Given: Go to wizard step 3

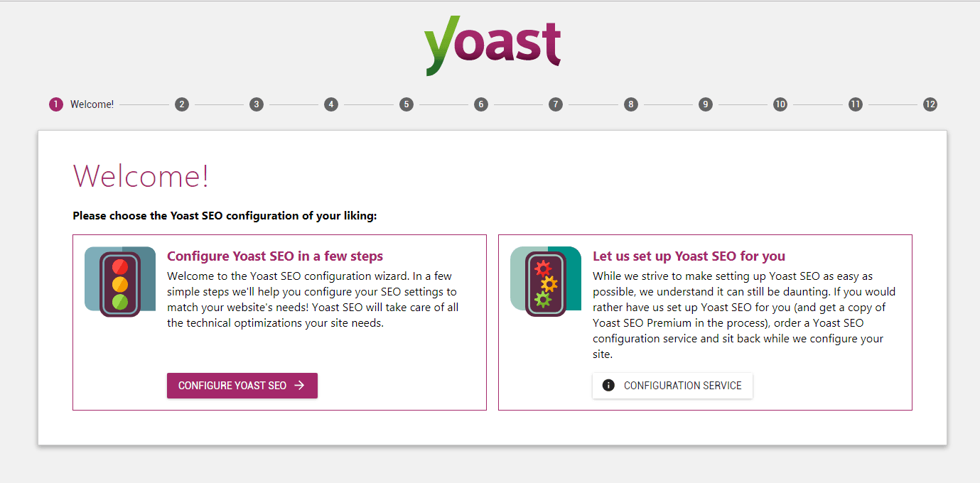Looking at the screenshot, I should pos(257,104).
